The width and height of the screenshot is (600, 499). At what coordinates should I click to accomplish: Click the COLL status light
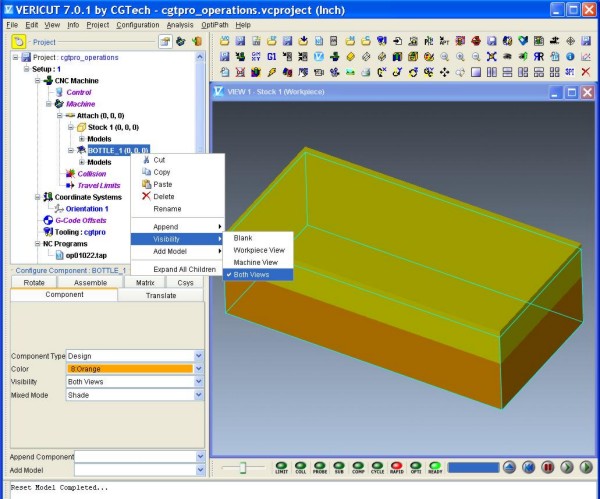(300, 466)
